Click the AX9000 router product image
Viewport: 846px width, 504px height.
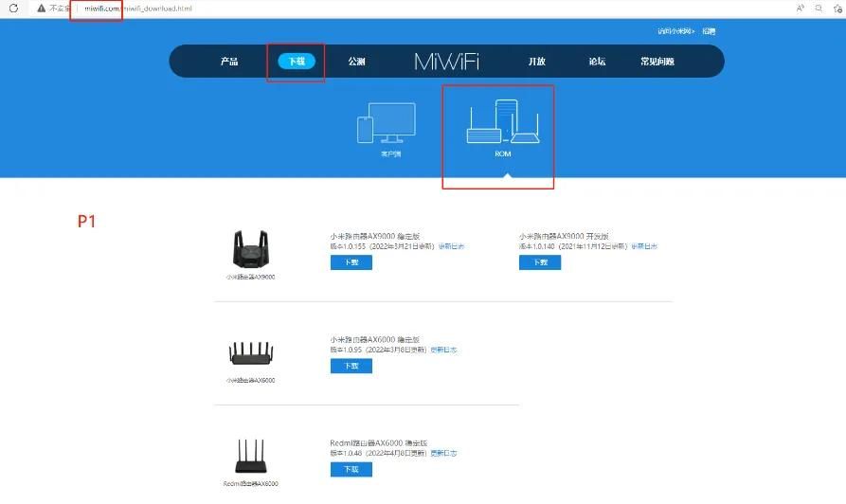tap(250, 249)
